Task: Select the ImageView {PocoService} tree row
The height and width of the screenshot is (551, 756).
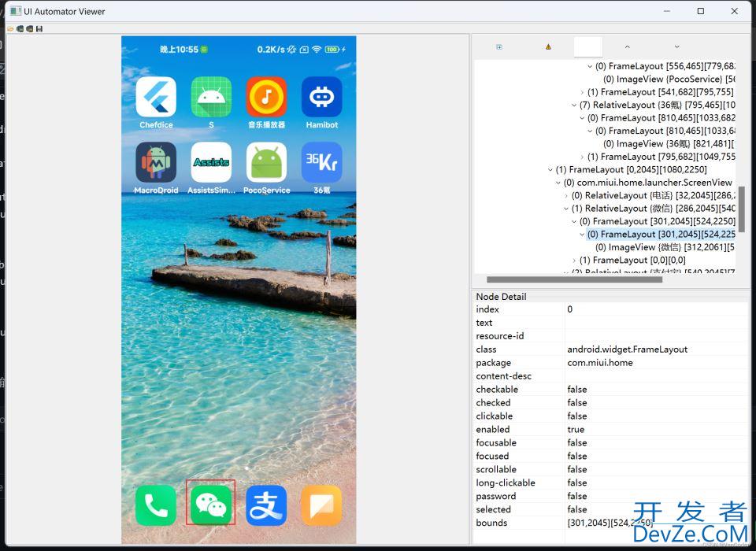Action: coord(669,79)
